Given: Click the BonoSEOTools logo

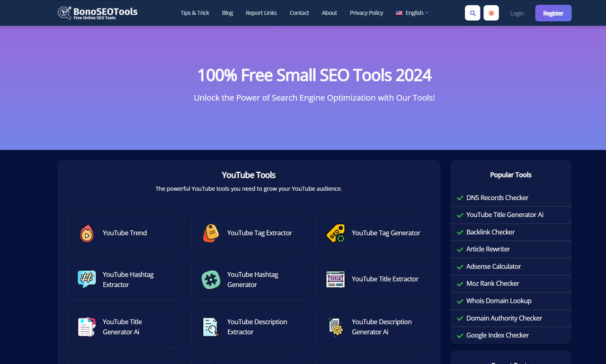Looking at the screenshot, I should tap(97, 13).
